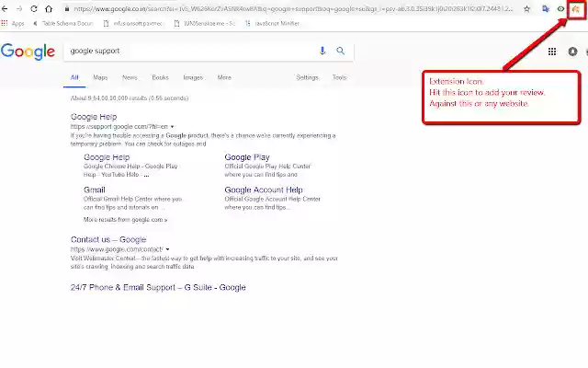
Task: Switch to the Images tab
Action: point(193,77)
